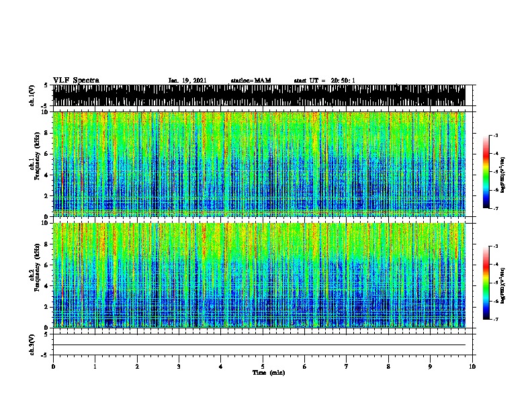This screenshot has width=532, height=411.
Task: Click the 'Time (min)' axis label
Action: (269, 373)
